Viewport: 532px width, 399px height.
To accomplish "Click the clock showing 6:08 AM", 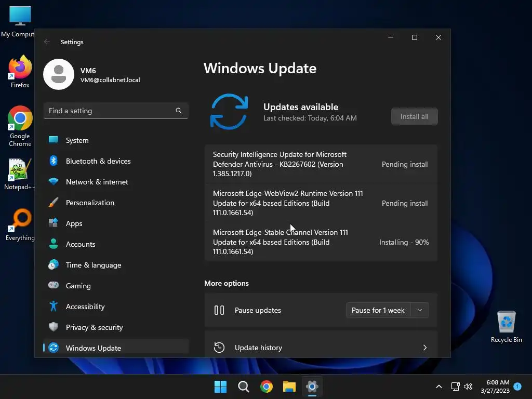I will pos(495,387).
